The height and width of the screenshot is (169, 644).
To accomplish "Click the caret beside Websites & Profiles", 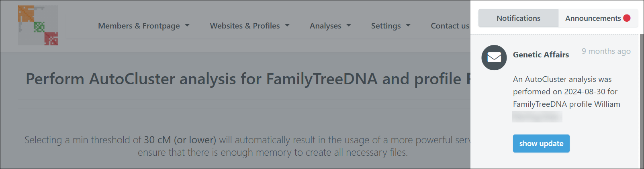I will (287, 25).
